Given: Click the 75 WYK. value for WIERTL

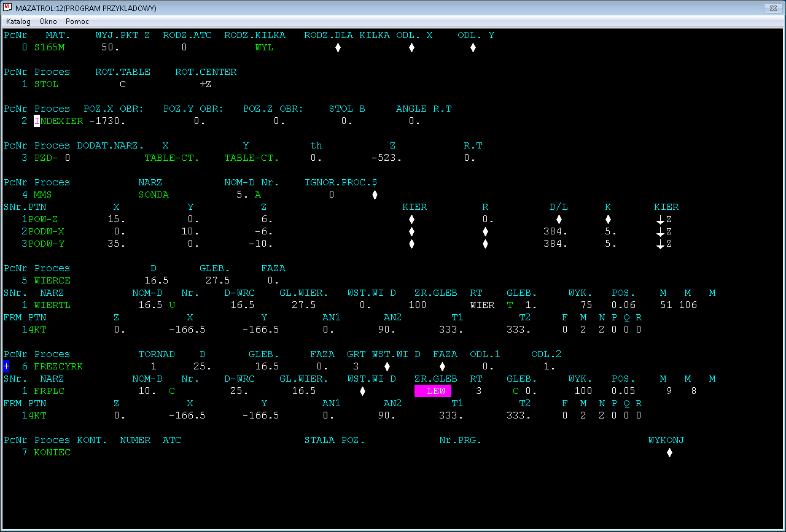Looking at the screenshot, I should (586, 305).
